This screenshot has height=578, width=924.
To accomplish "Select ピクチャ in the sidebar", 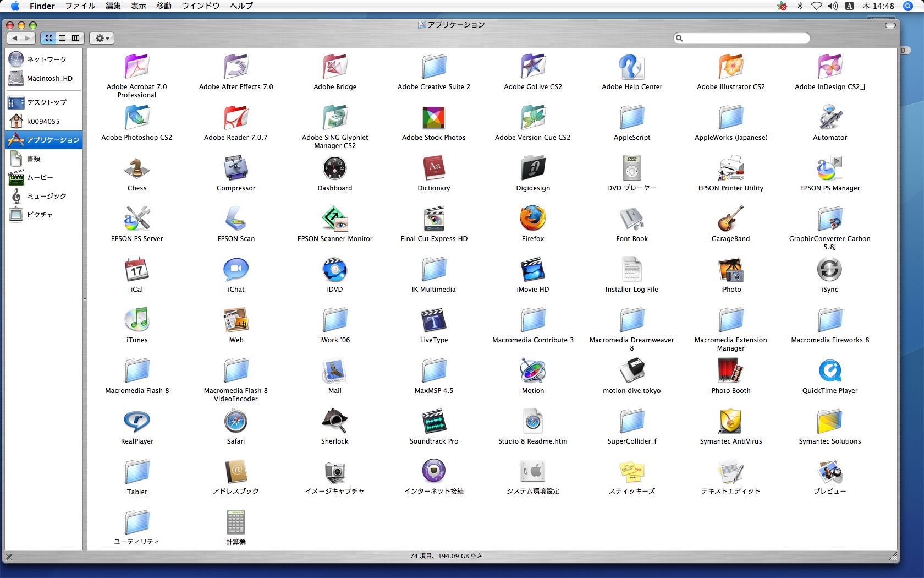I will (x=44, y=215).
